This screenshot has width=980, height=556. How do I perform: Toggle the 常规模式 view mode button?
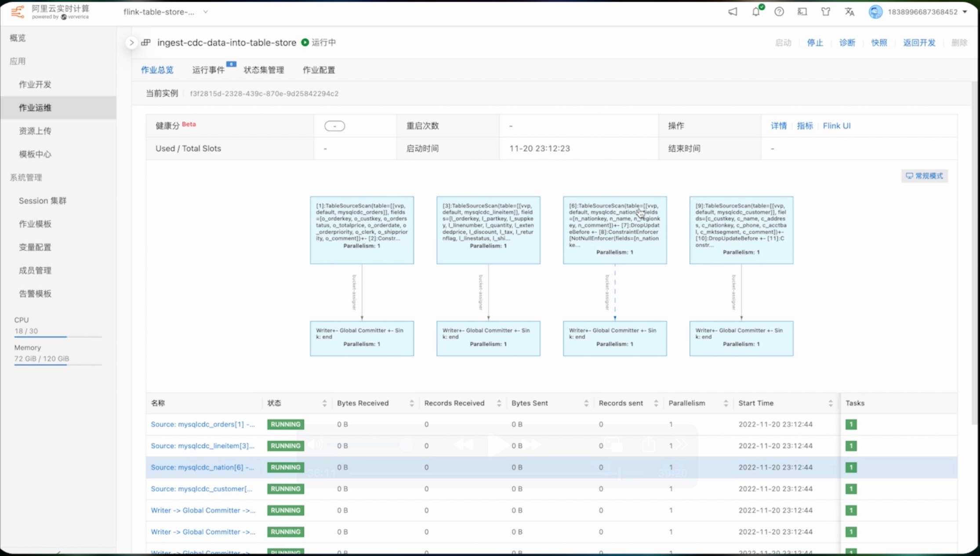pyautogui.click(x=925, y=176)
